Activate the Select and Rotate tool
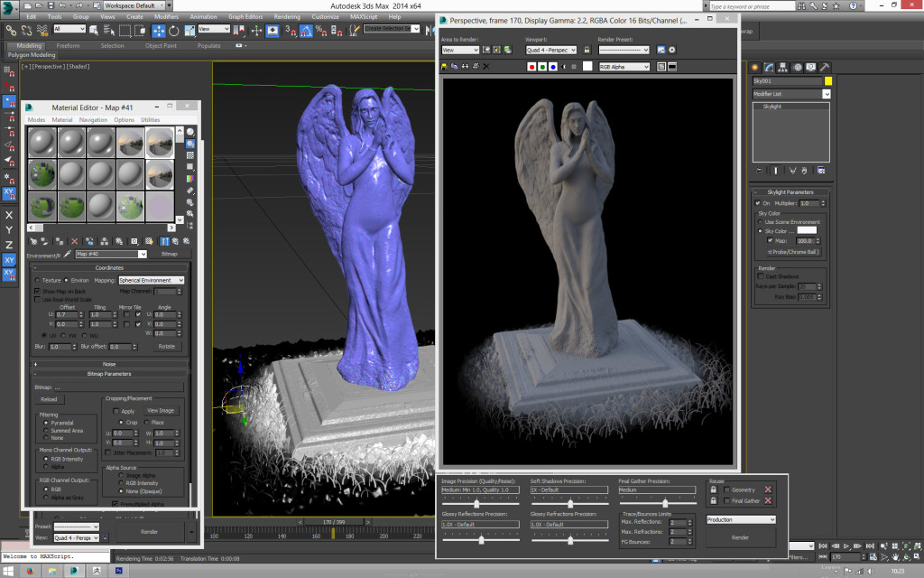This screenshot has width=924, height=578. [174, 30]
